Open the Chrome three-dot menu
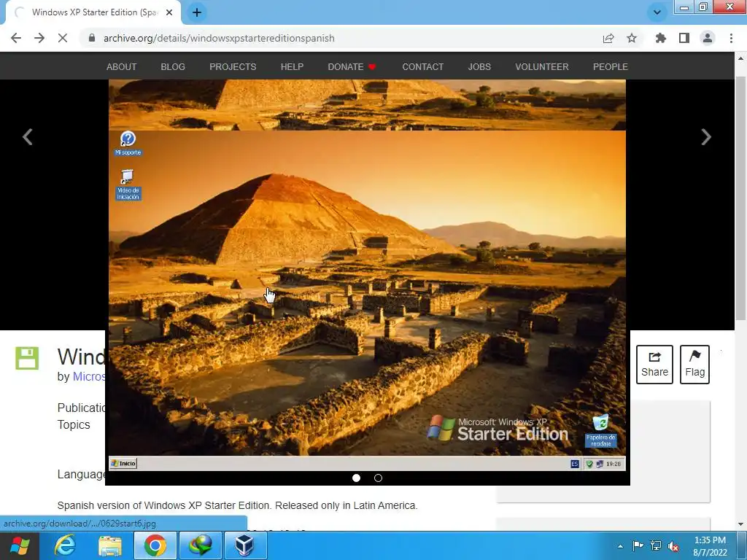Viewport: 747px width, 560px height. [731, 38]
